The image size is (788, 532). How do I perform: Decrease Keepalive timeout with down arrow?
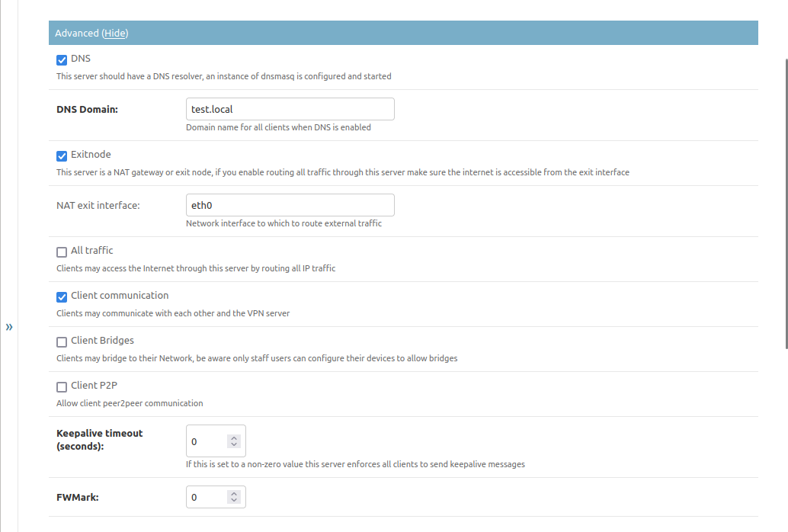pyautogui.click(x=234, y=444)
